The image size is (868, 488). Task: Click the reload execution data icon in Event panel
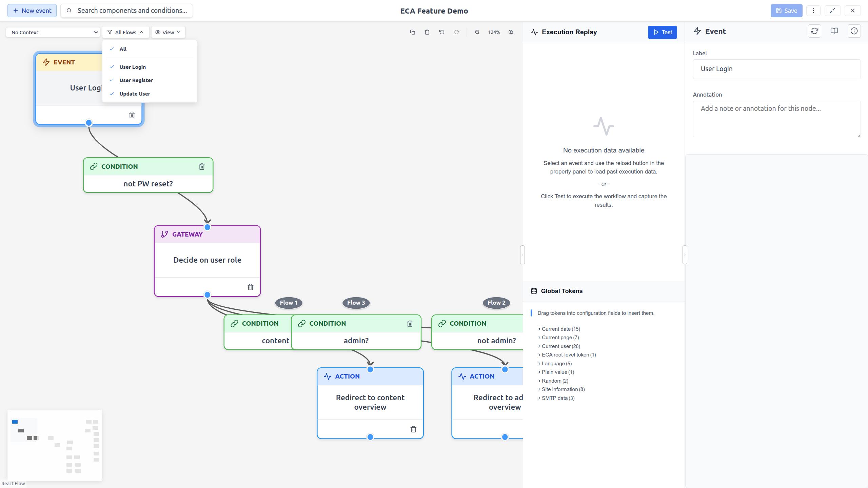tap(815, 31)
